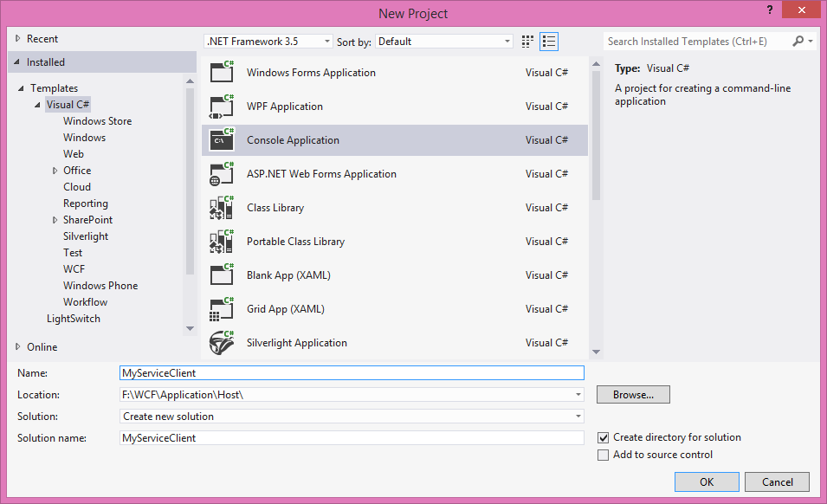The image size is (827, 504).
Task: Switch to small icons view
Action: (527, 42)
